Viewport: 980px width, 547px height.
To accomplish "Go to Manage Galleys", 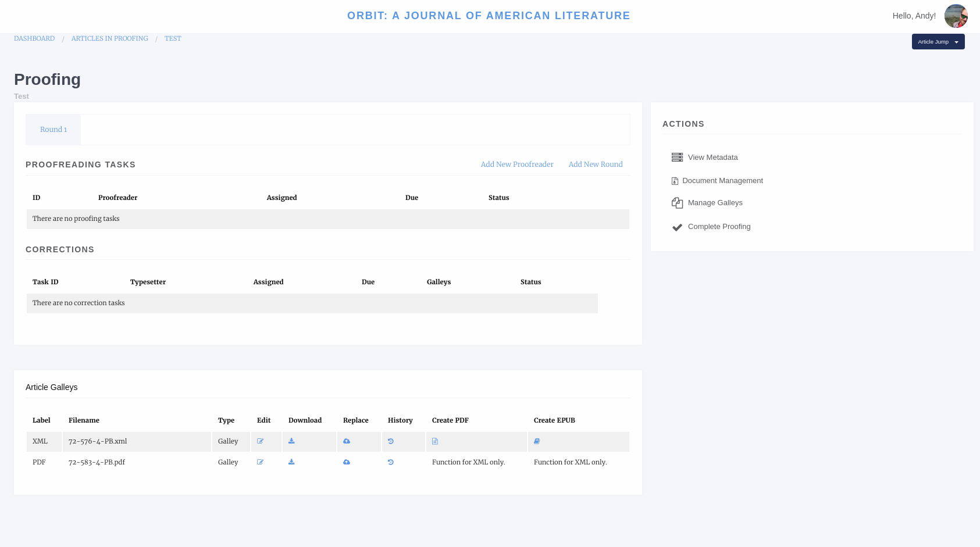I will point(714,203).
